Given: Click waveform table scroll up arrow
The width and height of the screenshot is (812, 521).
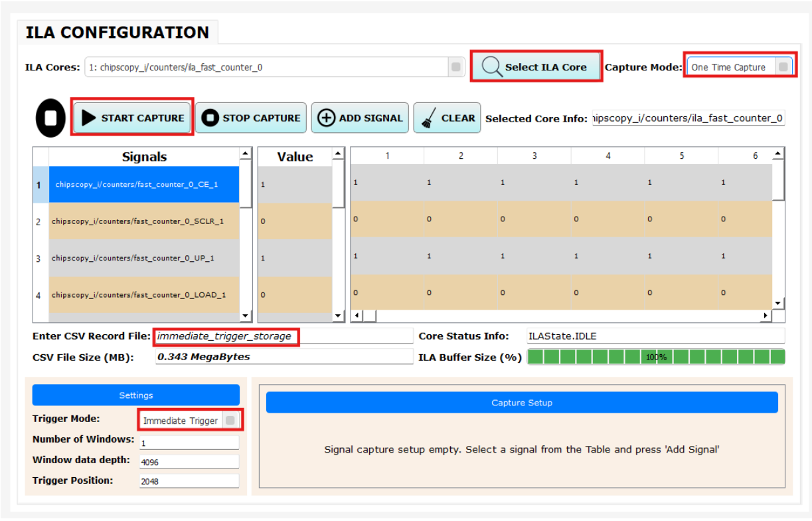Looking at the screenshot, I should click(778, 154).
